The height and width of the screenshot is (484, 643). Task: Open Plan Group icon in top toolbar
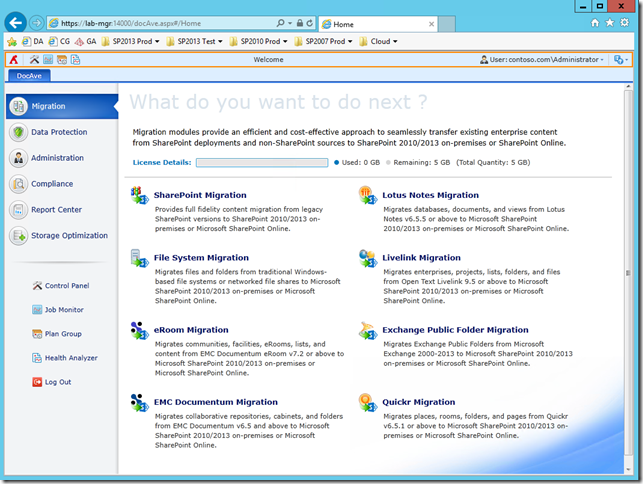(62, 60)
